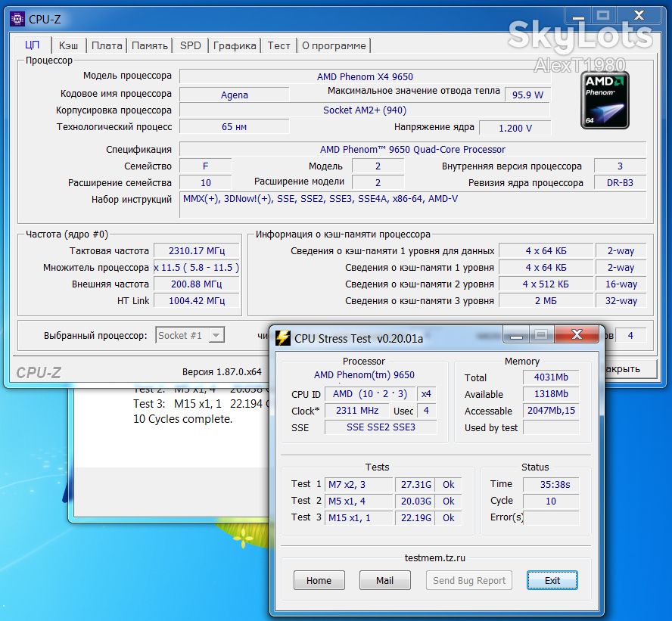Click the core revision value DR-B3
This screenshot has width=672, height=621.
[x=620, y=182]
